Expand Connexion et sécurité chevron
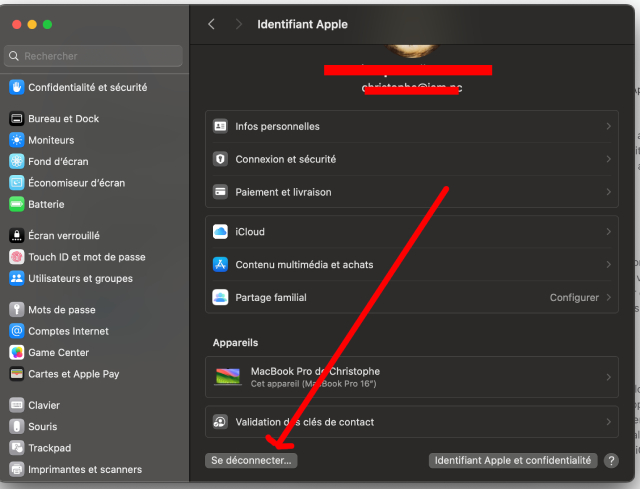Image resolution: width=640 pixels, height=489 pixels. tap(609, 159)
